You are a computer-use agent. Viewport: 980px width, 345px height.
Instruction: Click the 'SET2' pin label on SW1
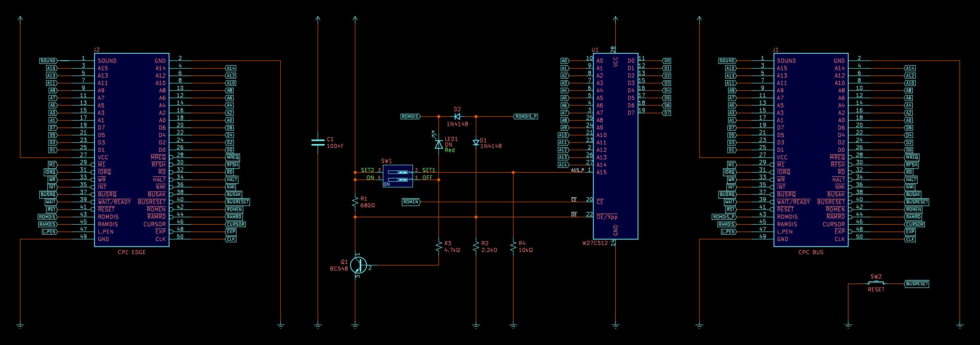368,170
